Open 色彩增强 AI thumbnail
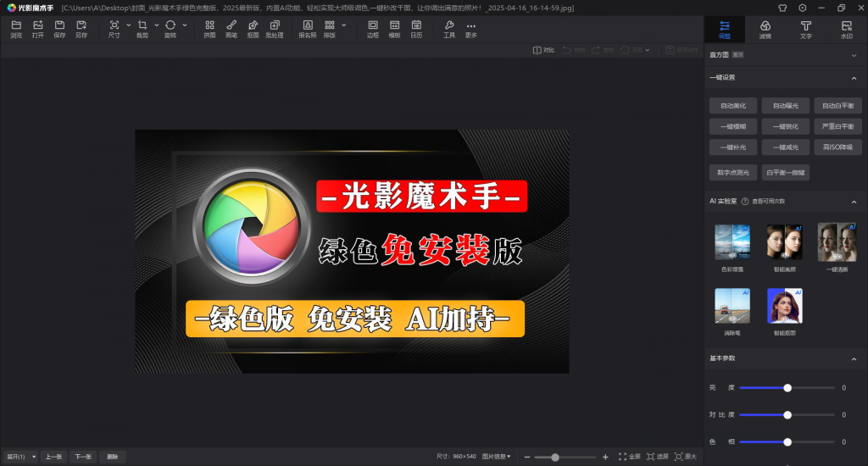Screen dimensions: 868x466 point(732,242)
